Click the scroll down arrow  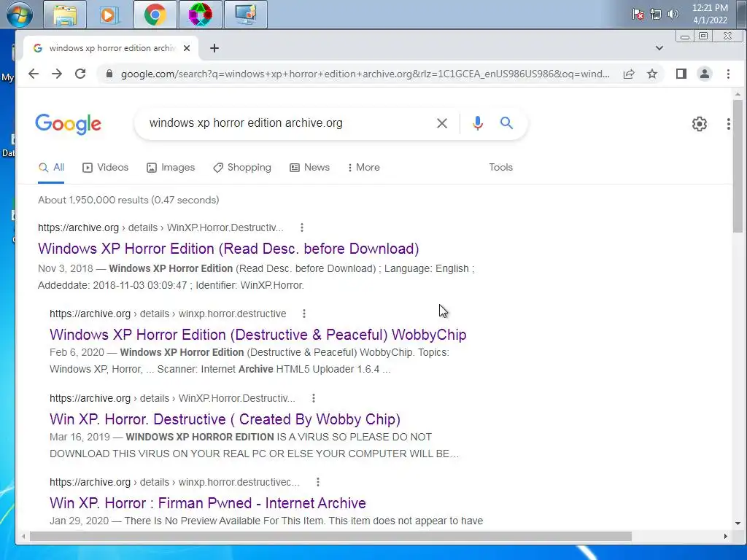[x=738, y=524]
